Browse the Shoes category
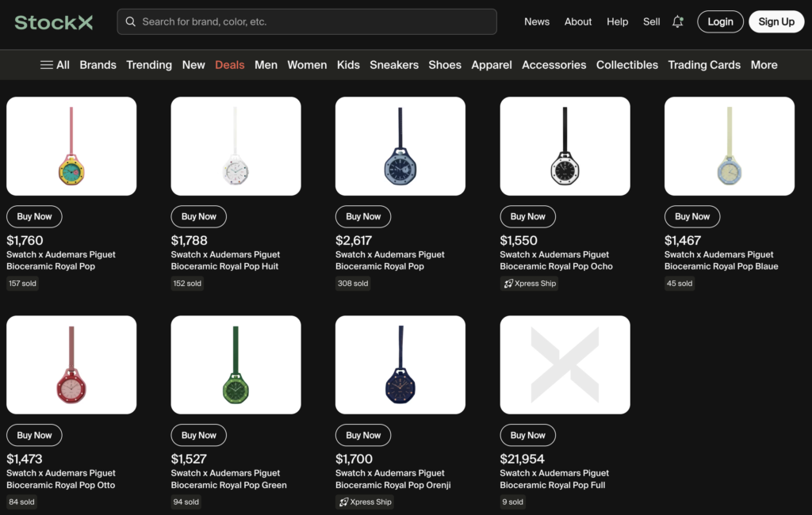This screenshot has height=515, width=812. point(445,65)
